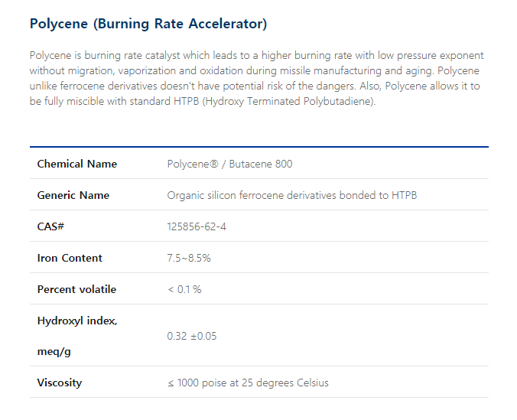Click the Hydroxyl index label text
517x420 pixels.
click(77, 321)
